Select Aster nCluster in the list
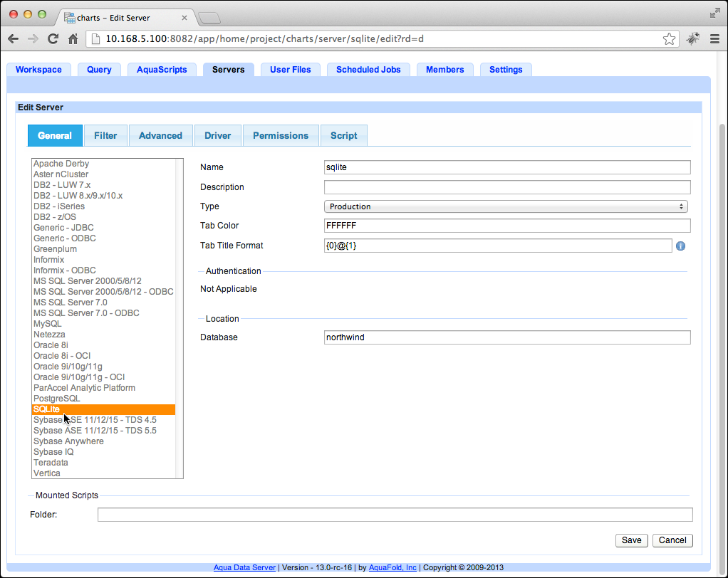728x578 pixels. click(103, 174)
